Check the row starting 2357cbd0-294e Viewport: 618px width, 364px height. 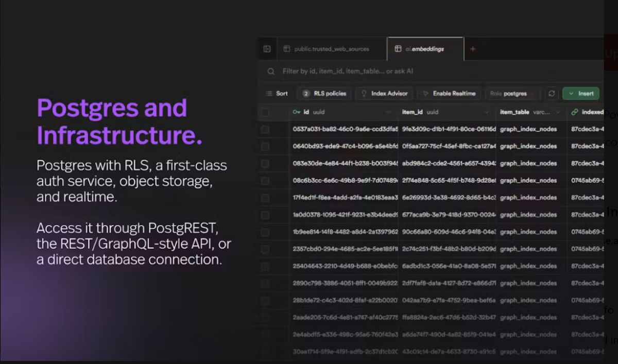coord(265,249)
